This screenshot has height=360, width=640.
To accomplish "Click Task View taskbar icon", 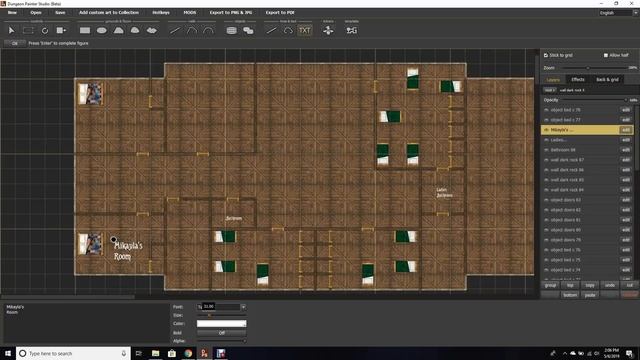I will 139,353.
